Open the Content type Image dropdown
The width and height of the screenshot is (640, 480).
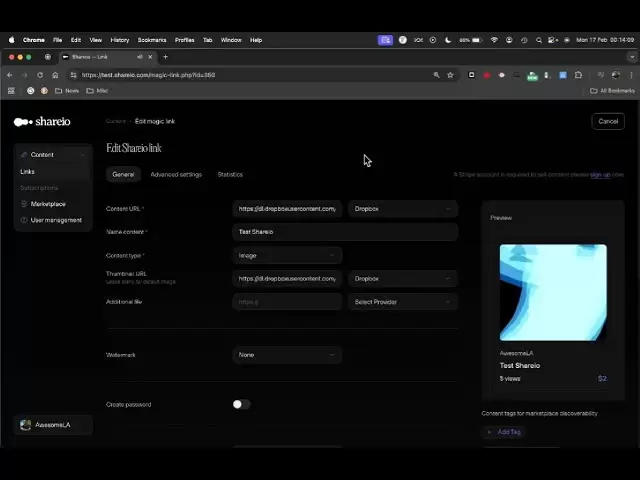(287, 256)
